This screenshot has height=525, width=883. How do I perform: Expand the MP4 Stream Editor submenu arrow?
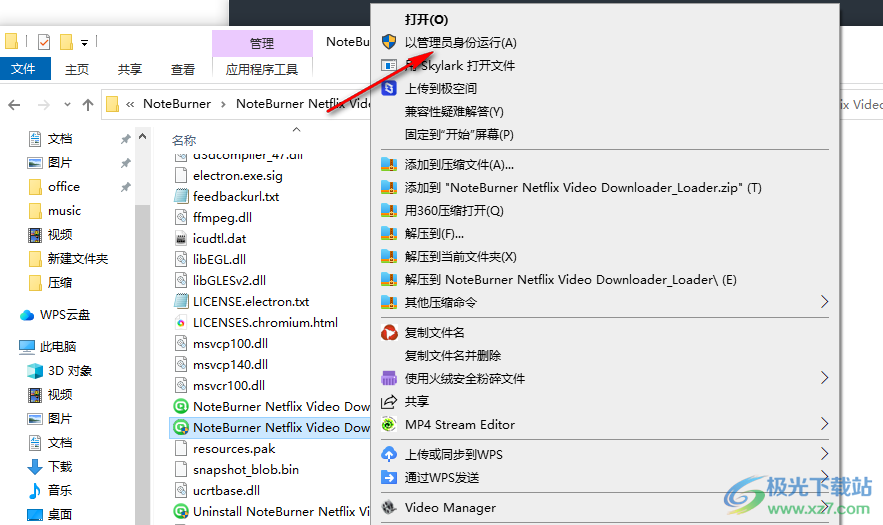coord(824,424)
